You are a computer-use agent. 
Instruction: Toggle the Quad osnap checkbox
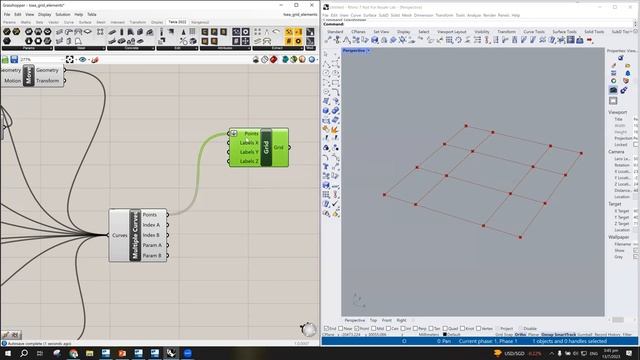pyautogui.click(x=445, y=328)
